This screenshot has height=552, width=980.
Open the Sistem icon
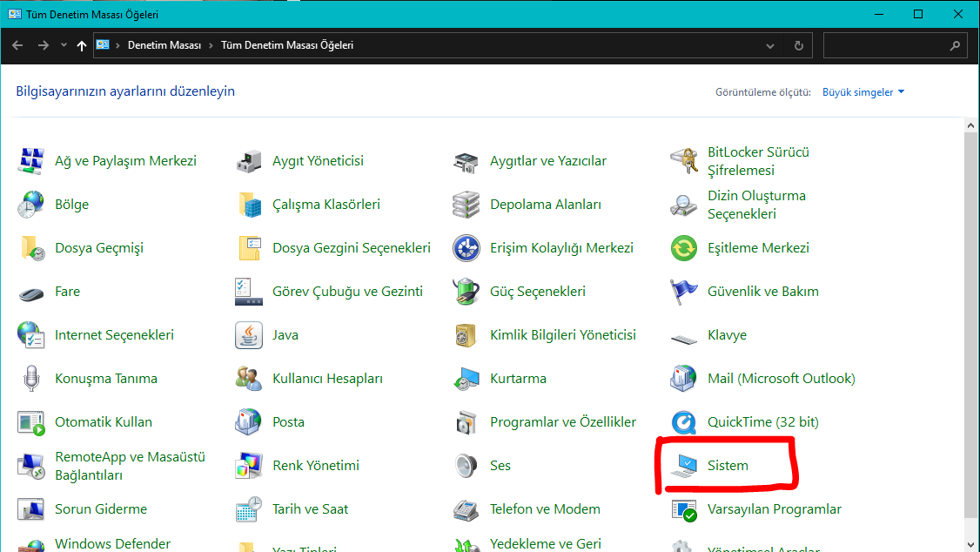[x=684, y=466]
